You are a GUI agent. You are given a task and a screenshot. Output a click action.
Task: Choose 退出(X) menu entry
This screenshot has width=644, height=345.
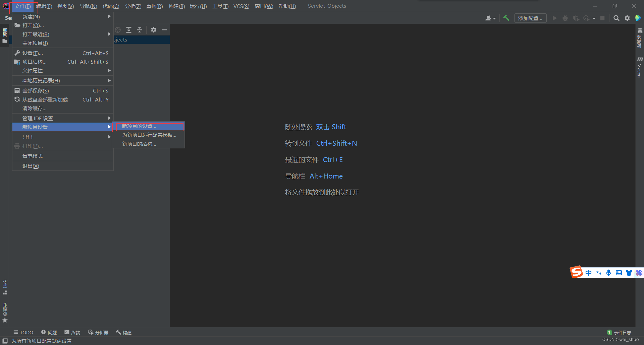[x=63, y=166]
